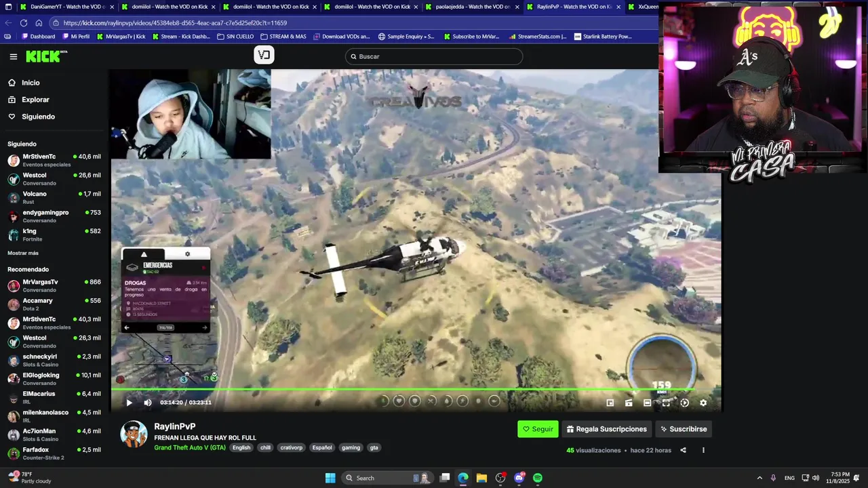Open endygamingpro channel in sidebar
The height and width of the screenshot is (488, 868).
tap(54, 216)
